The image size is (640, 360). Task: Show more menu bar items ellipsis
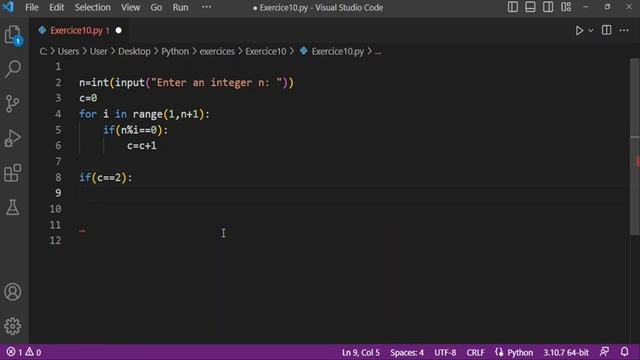[x=207, y=7]
